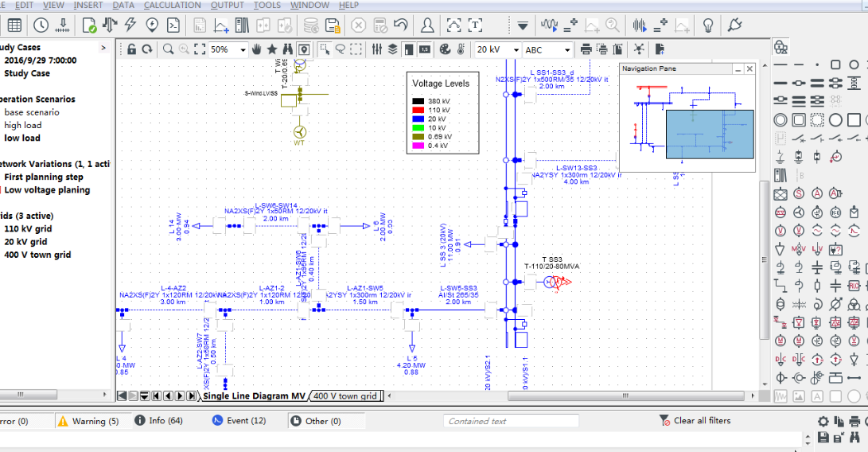Viewport: 868px width, 452px height.
Task: Click the binoculars find icon
Action: (287, 49)
